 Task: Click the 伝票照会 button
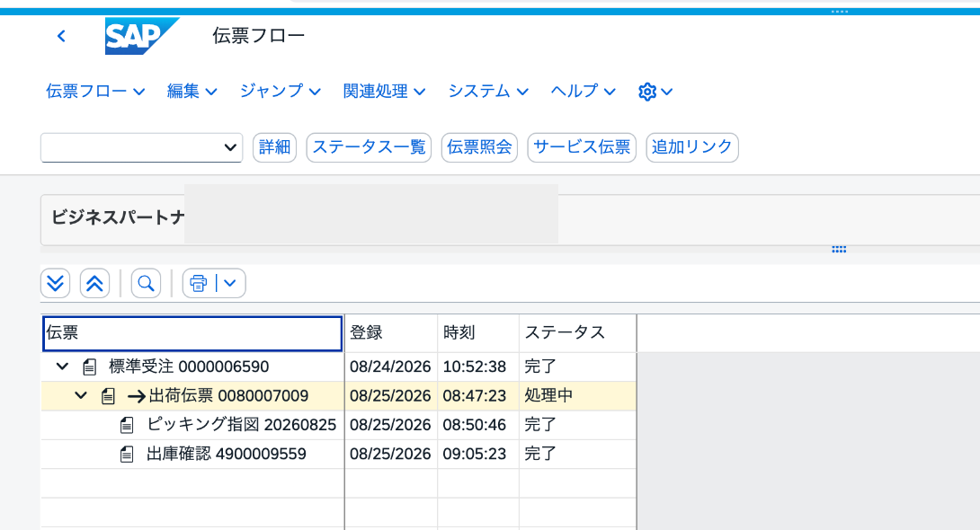[479, 147]
